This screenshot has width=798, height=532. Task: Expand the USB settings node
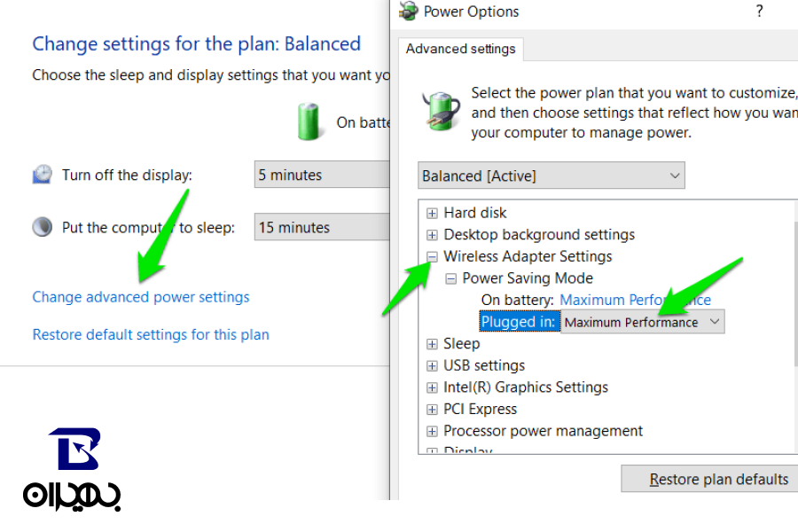(x=432, y=365)
